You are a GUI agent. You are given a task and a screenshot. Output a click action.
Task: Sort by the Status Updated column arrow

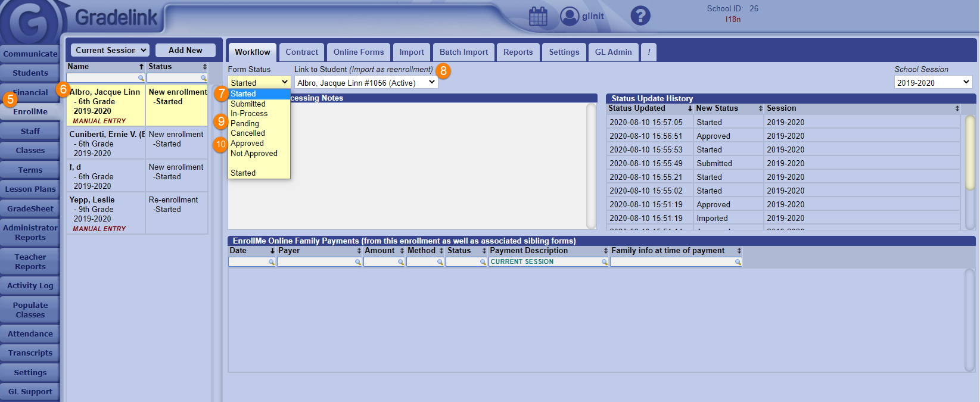click(x=690, y=108)
